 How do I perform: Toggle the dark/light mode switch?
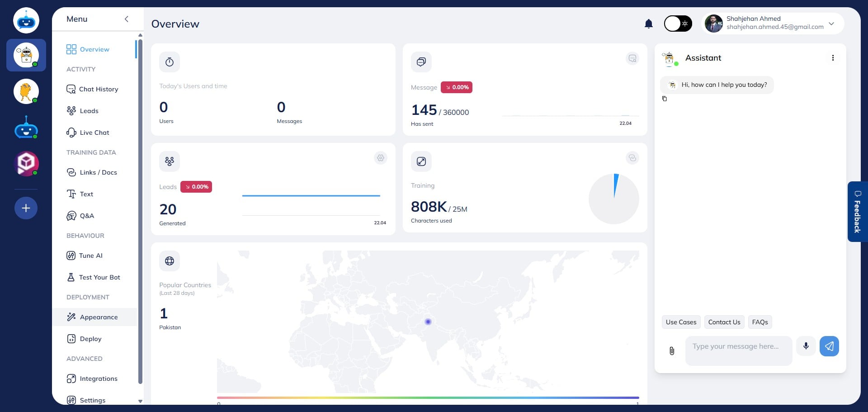[x=678, y=24]
